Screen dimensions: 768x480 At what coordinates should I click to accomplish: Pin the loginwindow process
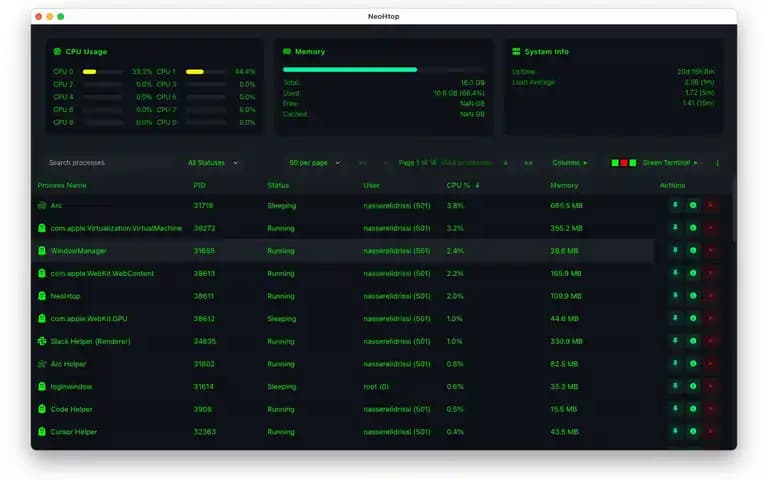(x=675, y=386)
